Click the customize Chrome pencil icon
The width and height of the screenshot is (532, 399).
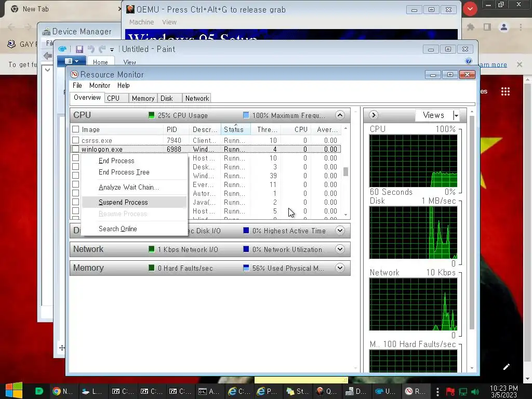506,367
